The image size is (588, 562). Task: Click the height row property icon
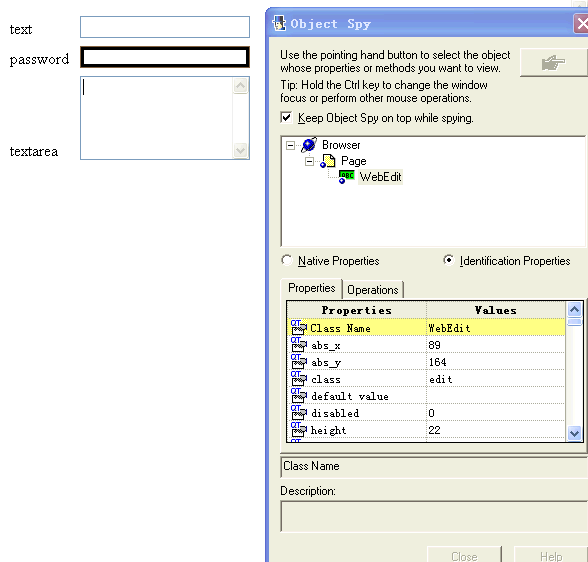tap(299, 430)
